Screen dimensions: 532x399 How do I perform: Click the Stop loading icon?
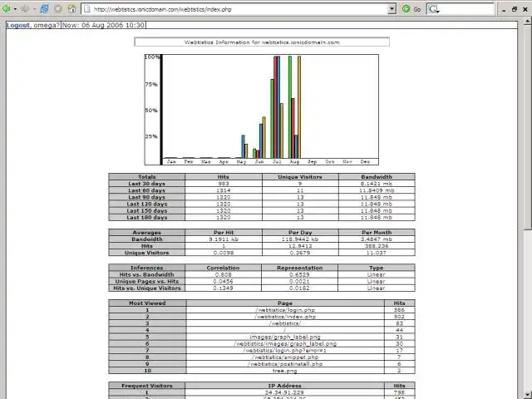(58, 9)
